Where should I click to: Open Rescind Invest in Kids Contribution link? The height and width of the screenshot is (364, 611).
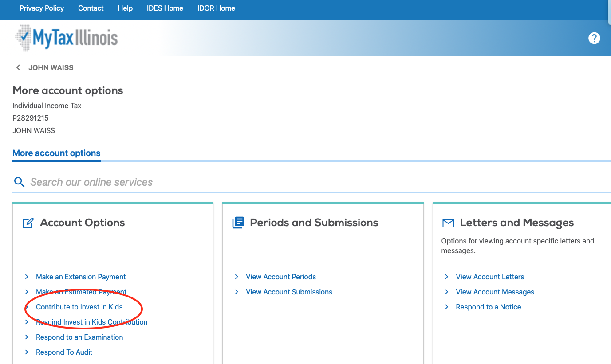pos(92,322)
